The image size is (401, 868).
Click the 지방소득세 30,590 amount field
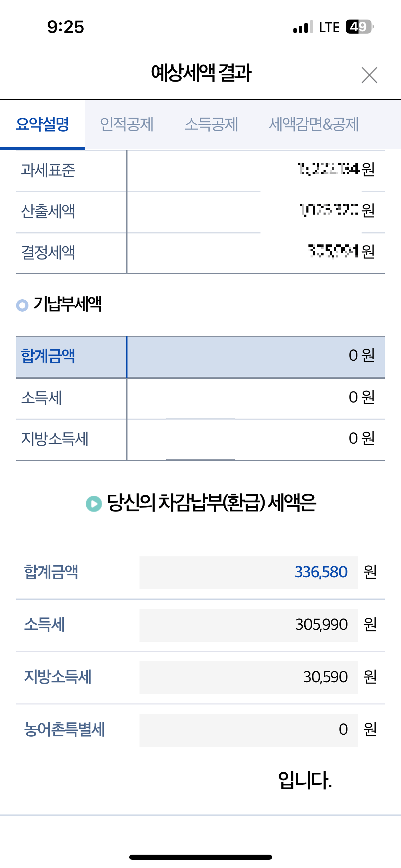click(247, 677)
